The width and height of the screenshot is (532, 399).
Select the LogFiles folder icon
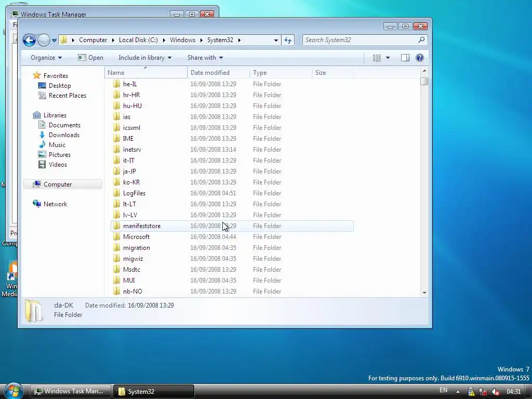[x=116, y=193]
